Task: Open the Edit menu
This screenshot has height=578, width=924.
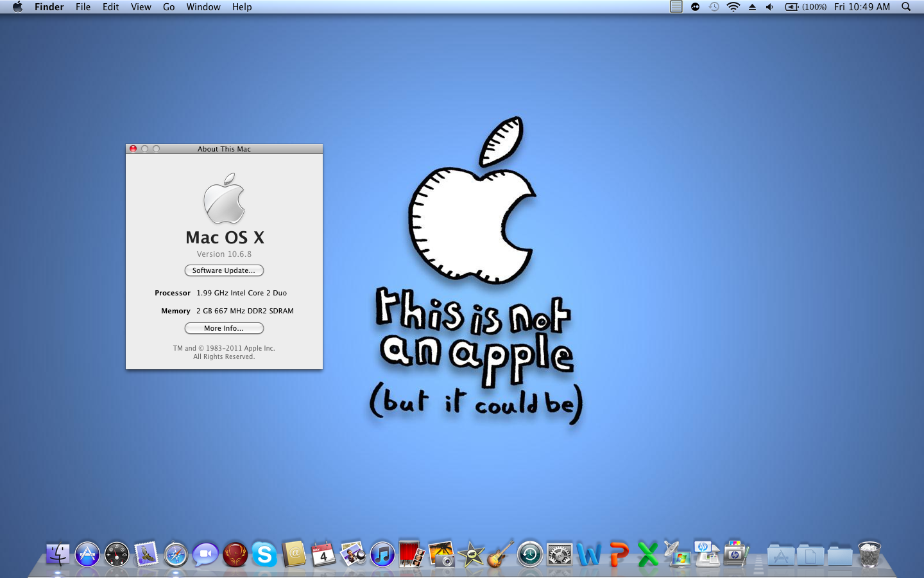Action: (110, 7)
